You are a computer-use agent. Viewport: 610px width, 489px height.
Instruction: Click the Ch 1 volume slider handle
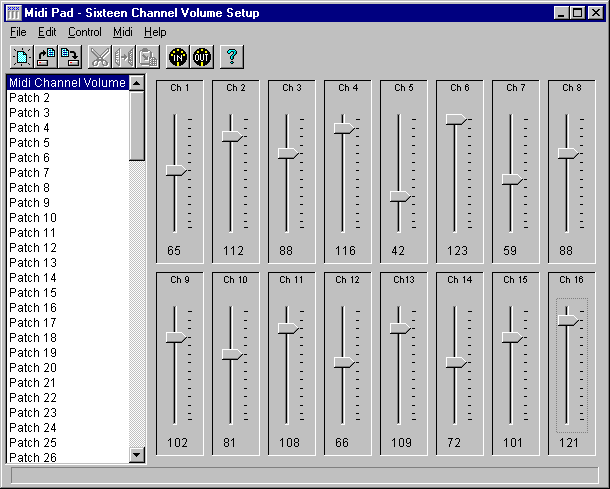click(x=177, y=171)
